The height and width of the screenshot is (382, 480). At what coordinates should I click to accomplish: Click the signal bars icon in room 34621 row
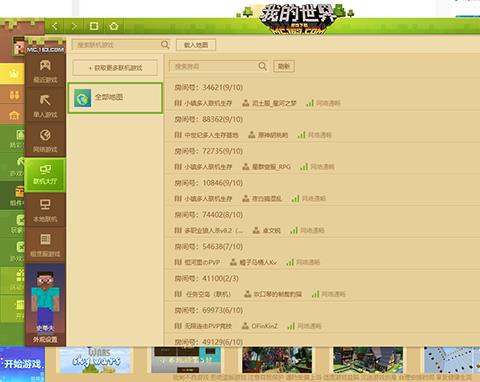pyautogui.click(x=310, y=103)
